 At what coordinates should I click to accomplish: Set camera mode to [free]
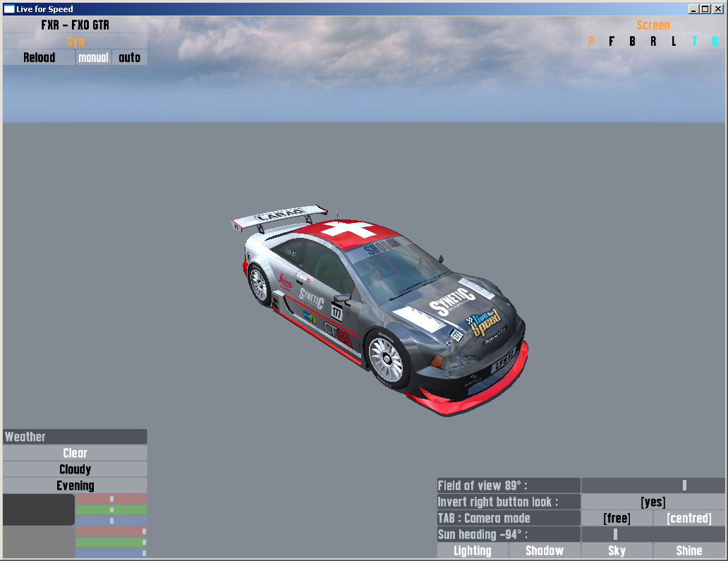point(617,518)
